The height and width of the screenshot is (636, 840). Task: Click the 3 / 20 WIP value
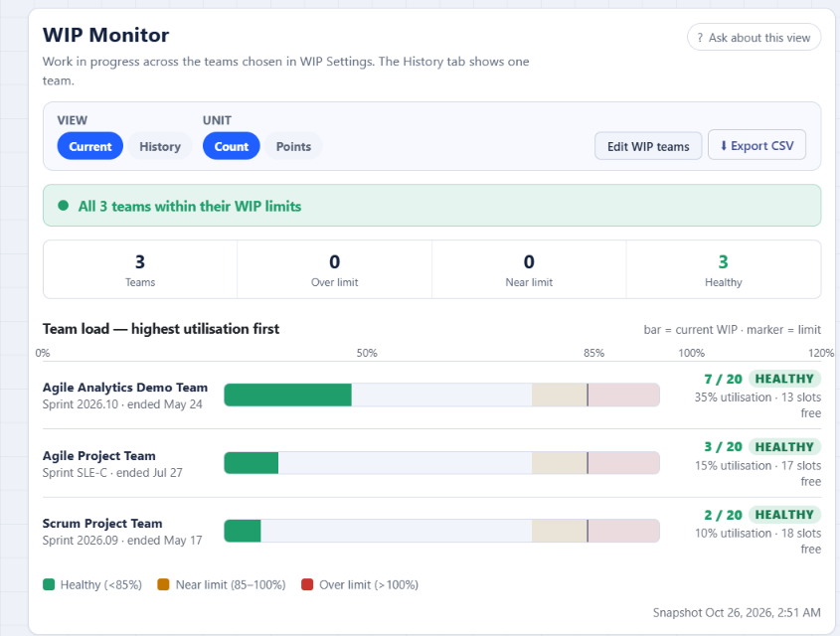724,447
